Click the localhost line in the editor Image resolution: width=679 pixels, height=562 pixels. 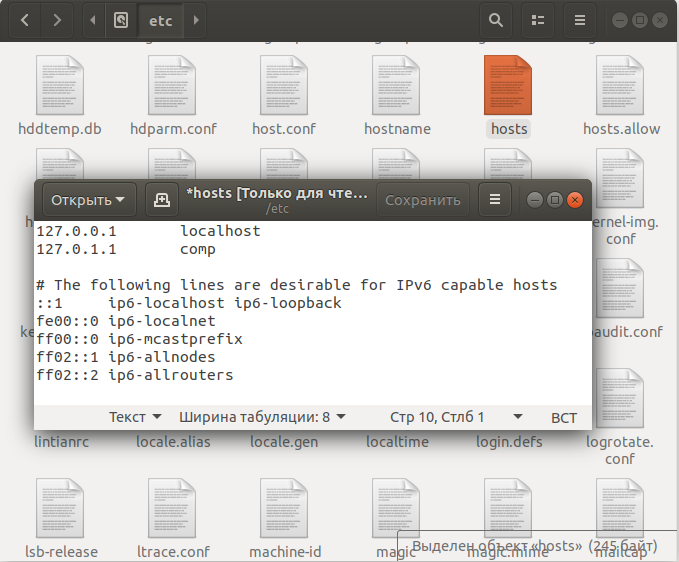(219, 231)
